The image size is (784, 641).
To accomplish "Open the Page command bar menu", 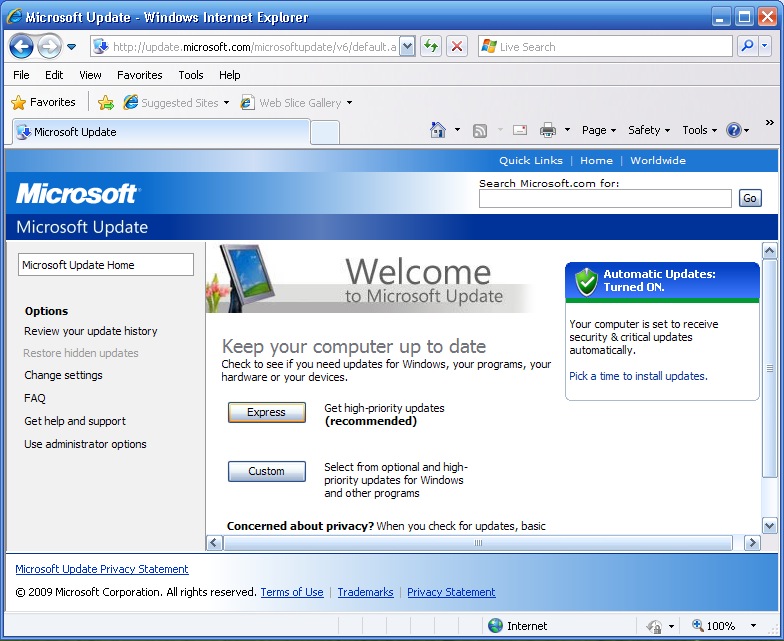I will click(598, 130).
